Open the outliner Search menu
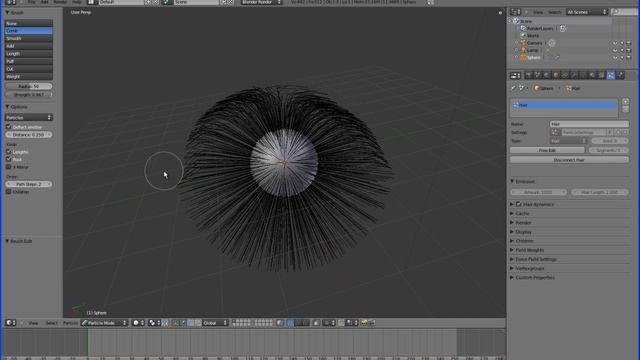Screen dimensions: 640x360 [x=554, y=12]
